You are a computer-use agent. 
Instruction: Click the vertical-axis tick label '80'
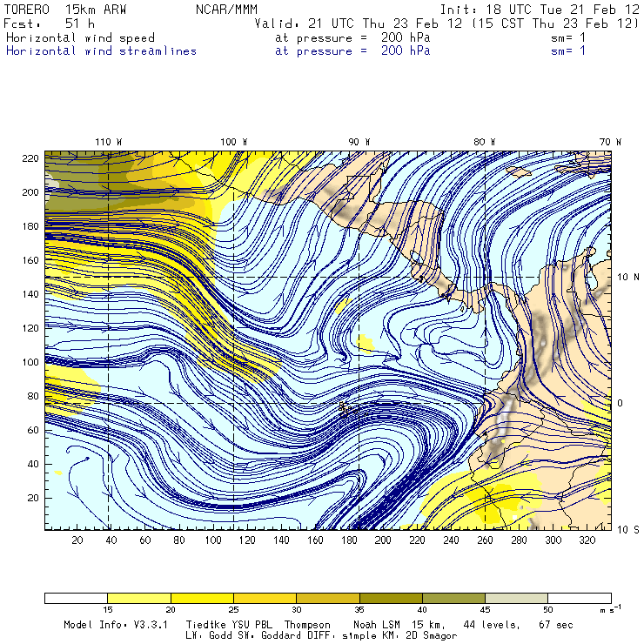pos(33,396)
